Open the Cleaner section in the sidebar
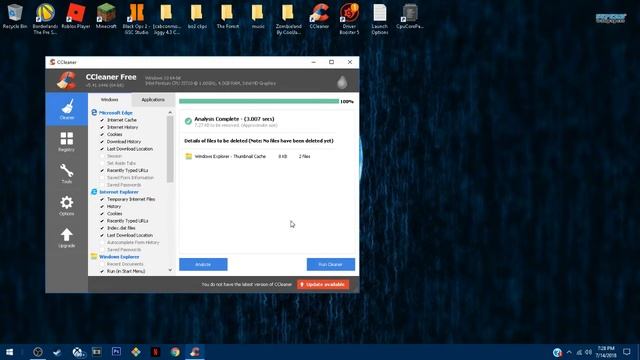This screenshot has width=640, height=360. [x=67, y=109]
